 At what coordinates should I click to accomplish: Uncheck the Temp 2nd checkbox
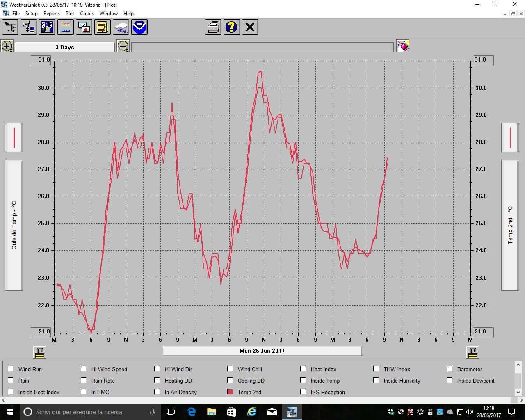(x=230, y=392)
